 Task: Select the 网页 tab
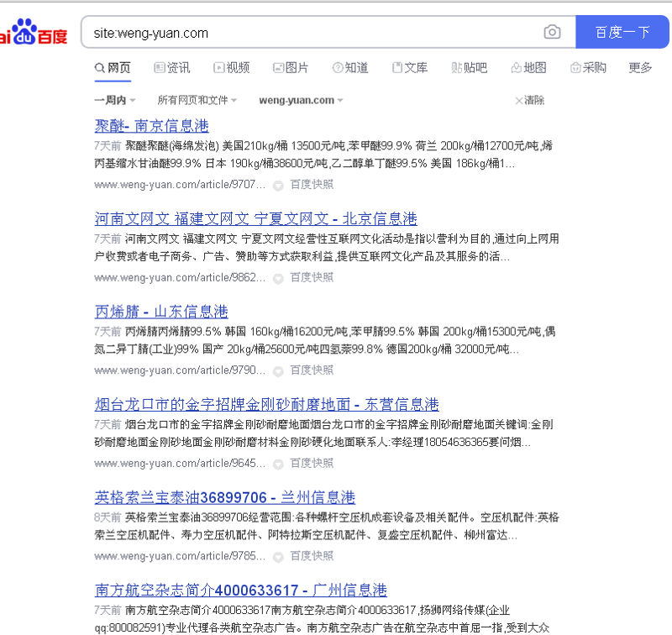pos(113,68)
